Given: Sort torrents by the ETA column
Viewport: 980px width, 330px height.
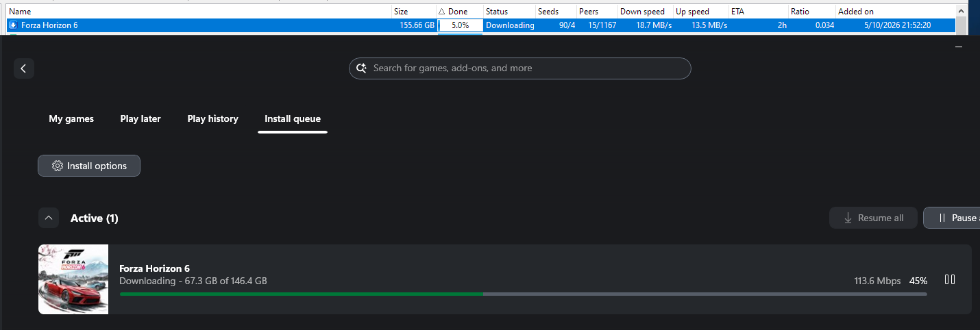Looking at the screenshot, I should 758,12.
